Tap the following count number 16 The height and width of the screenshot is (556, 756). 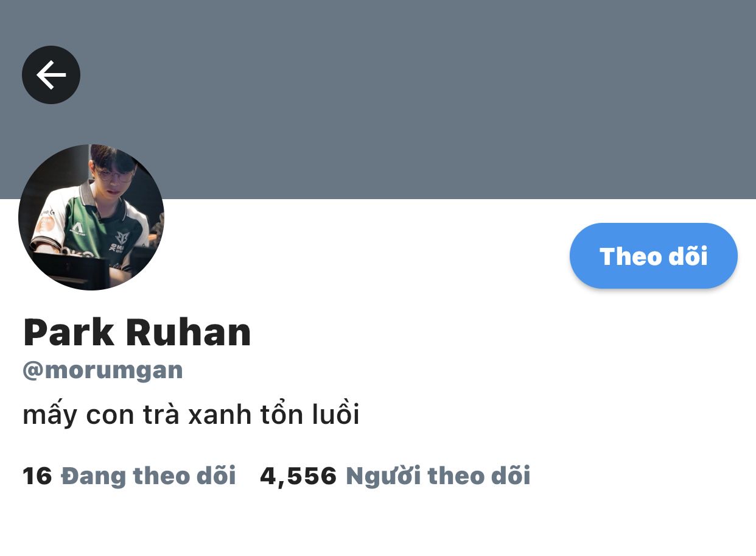click(x=37, y=476)
